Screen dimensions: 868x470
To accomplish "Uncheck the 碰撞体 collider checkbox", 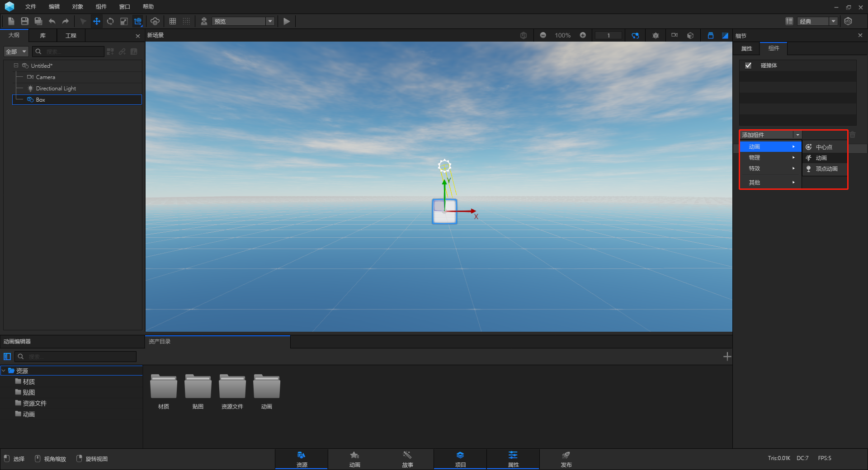I will click(748, 65).
